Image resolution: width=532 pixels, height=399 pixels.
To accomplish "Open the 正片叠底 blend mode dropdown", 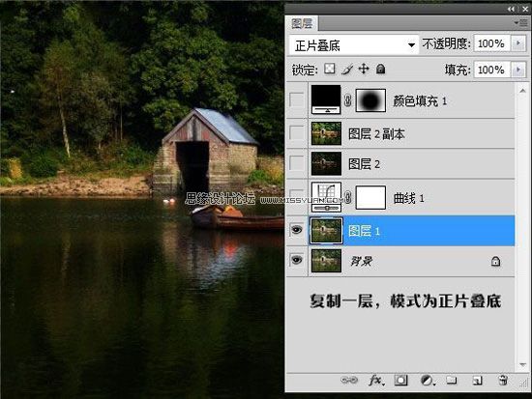I will coord(353,44).
